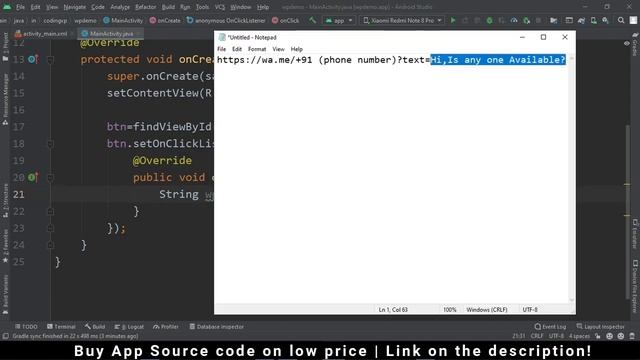Open the Structure sidebar tab
Image resolution: width=640 pixels, height=360 pixels.
coord(5,200)
